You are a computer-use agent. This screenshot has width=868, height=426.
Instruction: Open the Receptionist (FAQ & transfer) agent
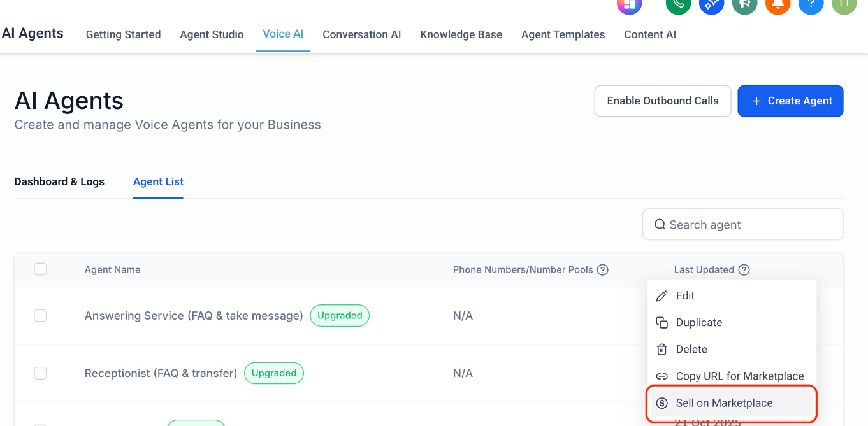(x=161, y=373)
